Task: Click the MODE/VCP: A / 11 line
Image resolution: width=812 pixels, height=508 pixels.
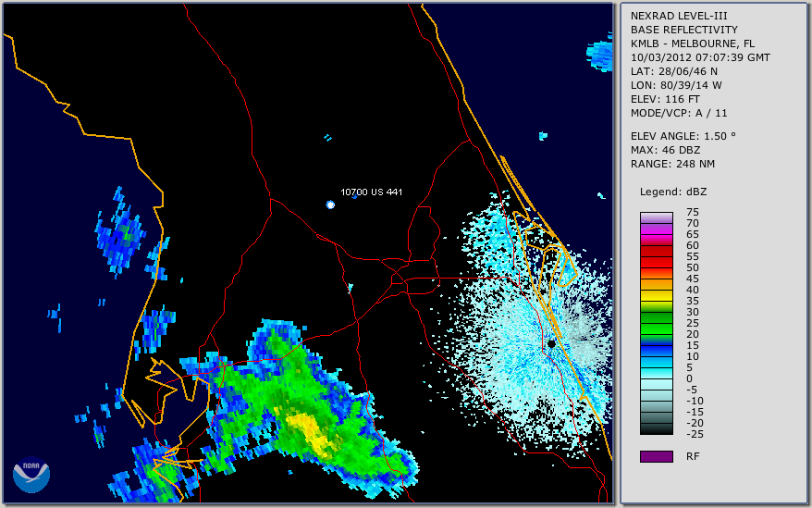Action: coord(679,113)
